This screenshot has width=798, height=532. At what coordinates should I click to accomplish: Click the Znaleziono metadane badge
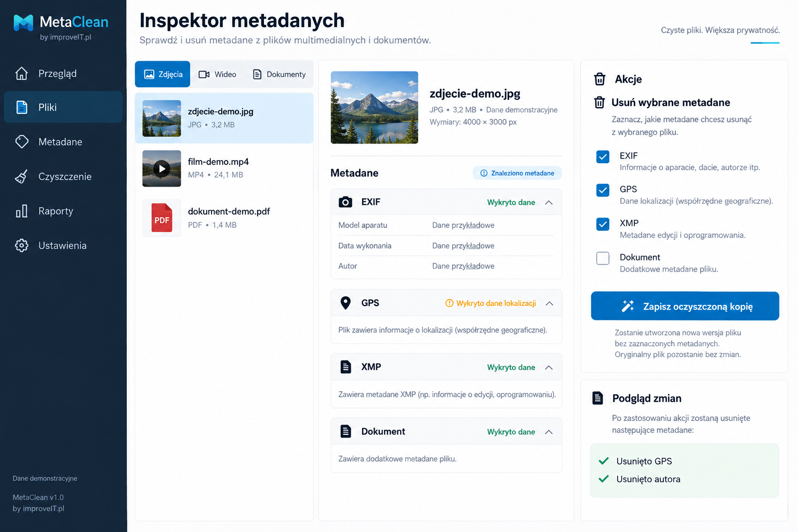pyautogui.click(x=517, y=173)
